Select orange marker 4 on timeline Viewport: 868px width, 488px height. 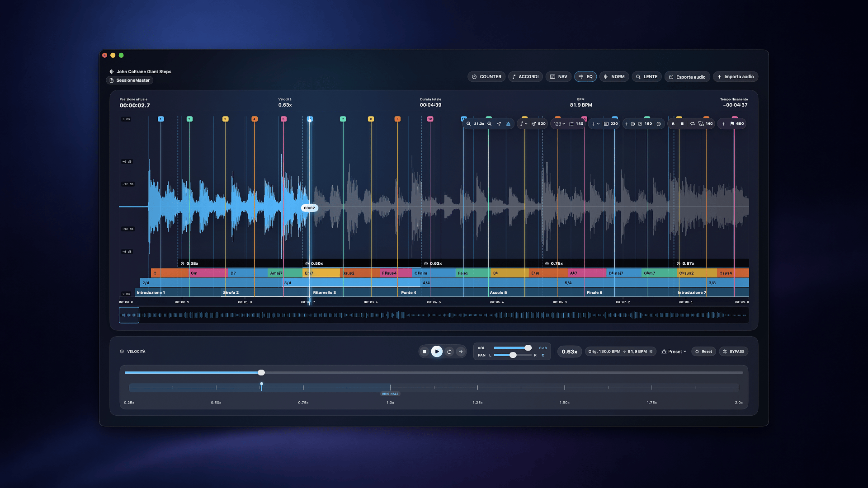(x=255, y=119)
